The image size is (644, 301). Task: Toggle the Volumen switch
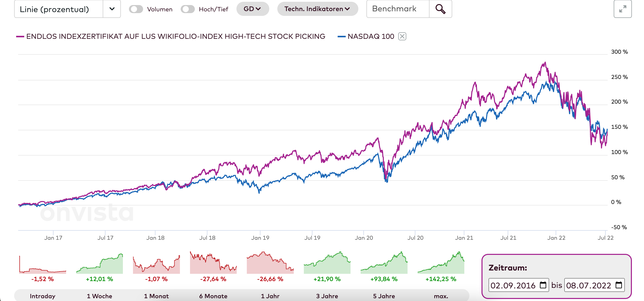click(x=136, y=9)
